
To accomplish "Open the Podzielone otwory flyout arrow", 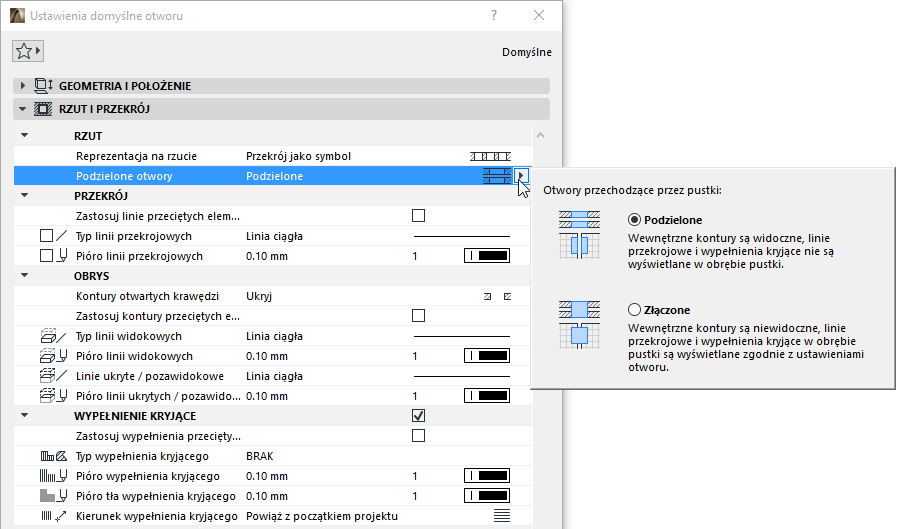I will tap(521, 176).
